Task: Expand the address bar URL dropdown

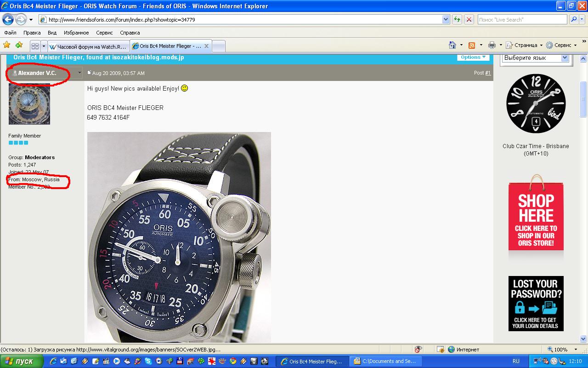Action: pos(446,19)
